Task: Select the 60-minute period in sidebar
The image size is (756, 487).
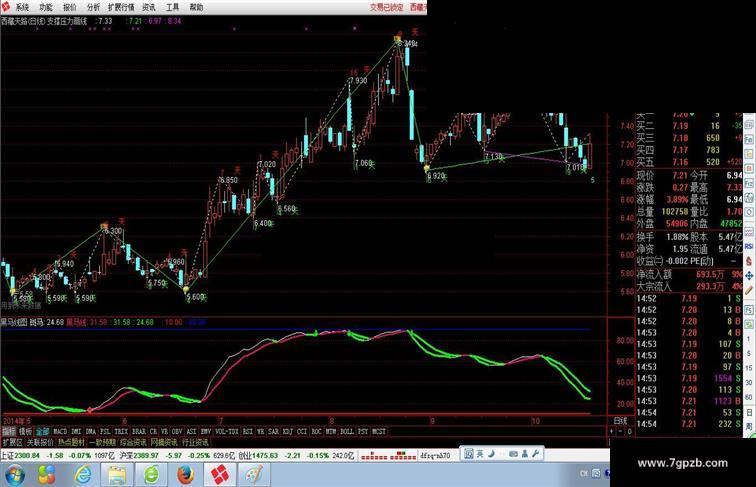Action: (749, 397)
